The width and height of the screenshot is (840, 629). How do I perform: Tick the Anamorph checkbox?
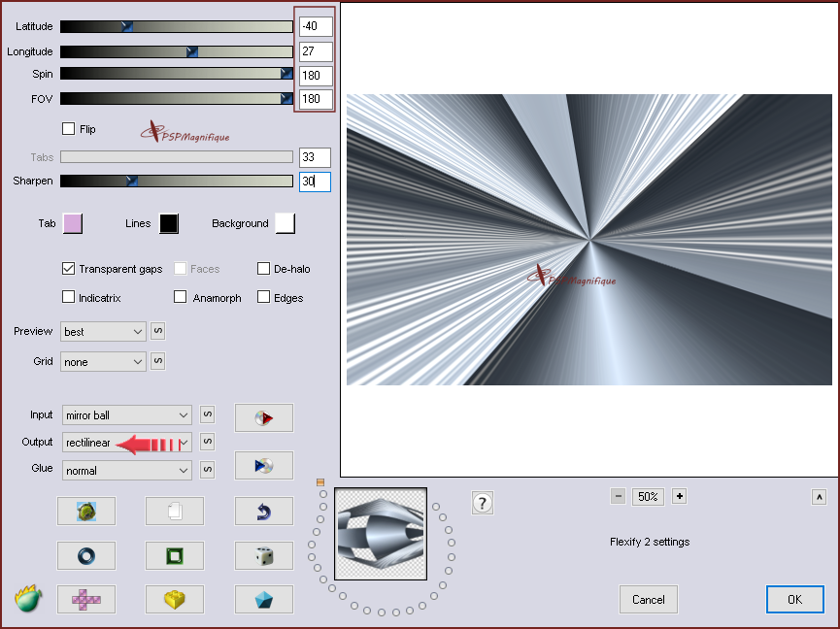181,298
